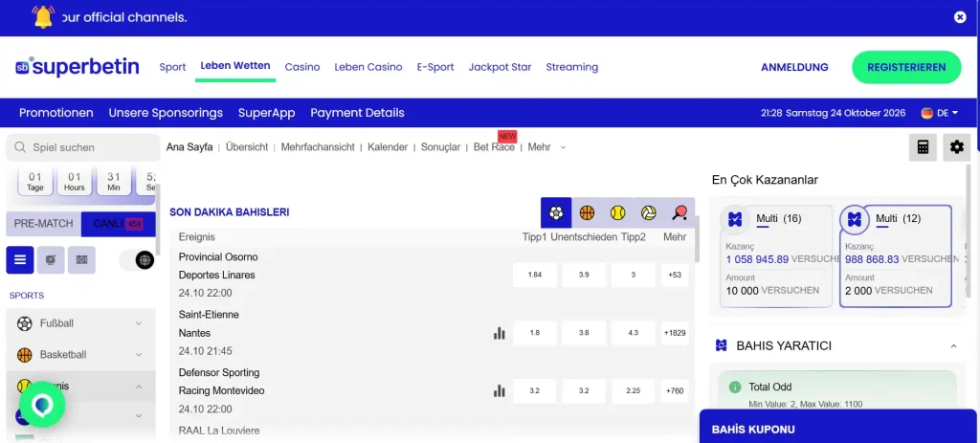The height and width of the screenshot is (443, 980).
Task: Switch to the PRE-MATCH tab
Action: pos(44,224)
